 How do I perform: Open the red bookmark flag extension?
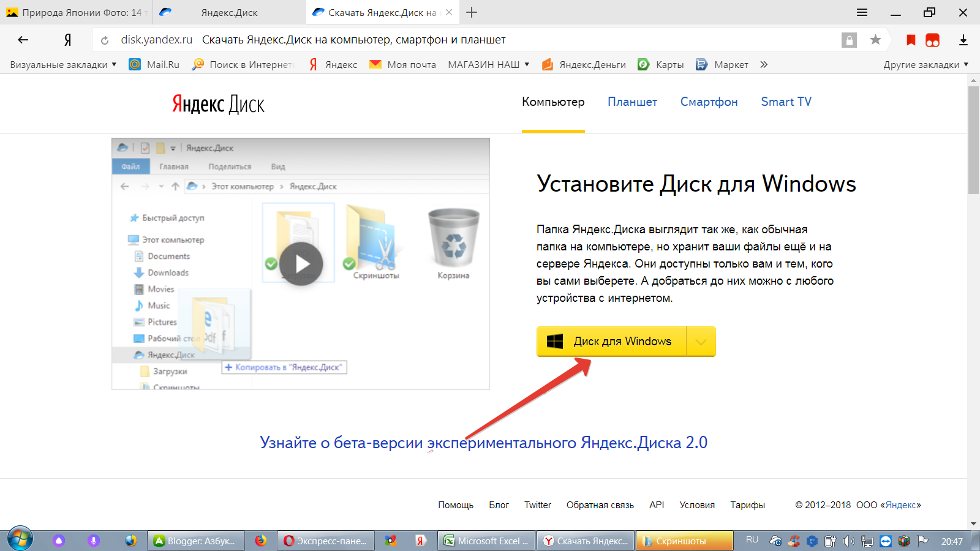911,40
